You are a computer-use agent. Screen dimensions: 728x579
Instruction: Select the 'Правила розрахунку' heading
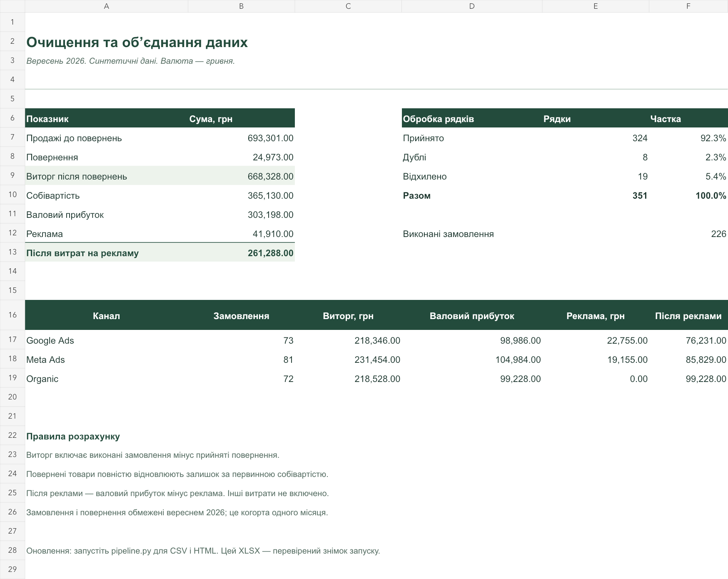click(x=73, y=436)
